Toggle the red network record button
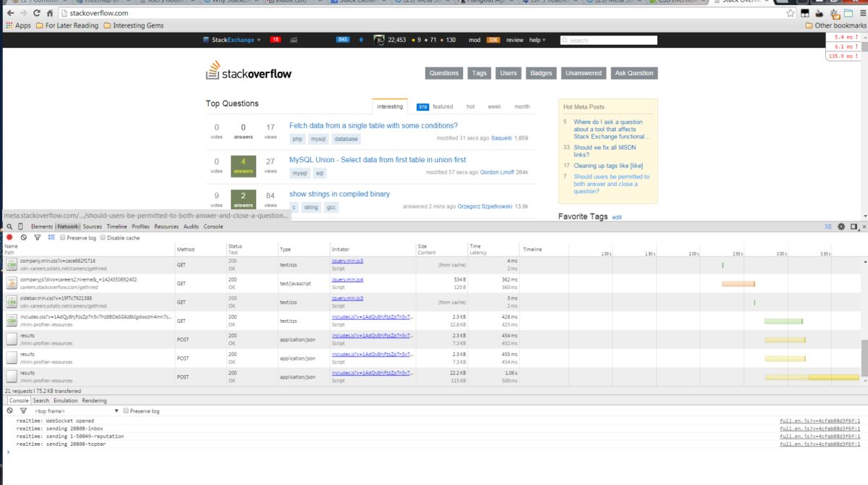This screenshot has height=485, width=868. click(10, 237)
